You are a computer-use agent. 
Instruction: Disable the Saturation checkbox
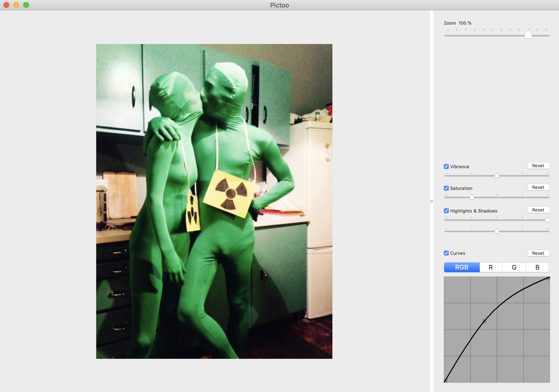[446, 188]
